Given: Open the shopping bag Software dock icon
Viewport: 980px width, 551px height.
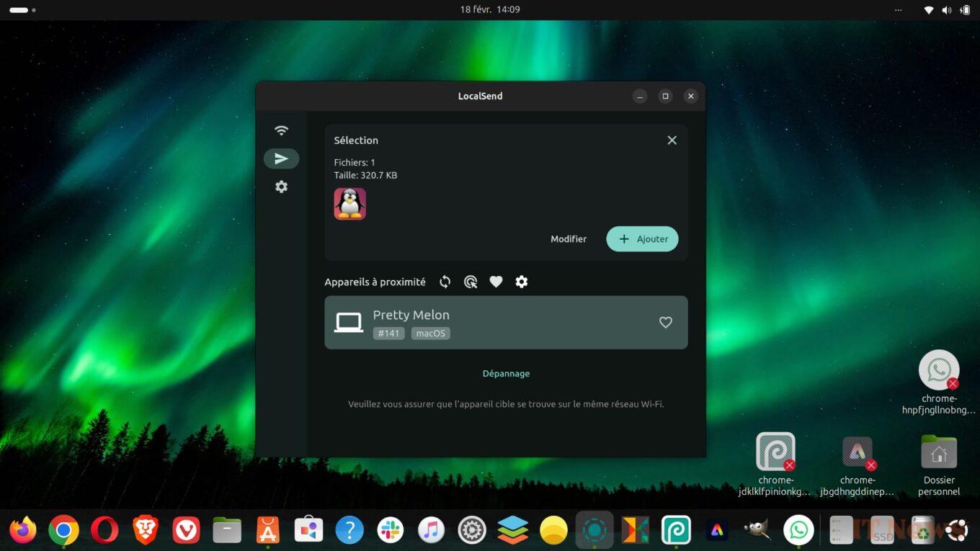Looking at the screenshot, I should [x=309, y=531].
